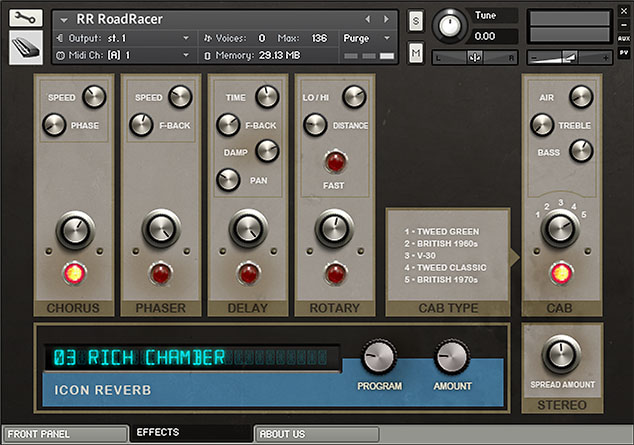Switch to the EFFECTS tab

pos(190,432)
